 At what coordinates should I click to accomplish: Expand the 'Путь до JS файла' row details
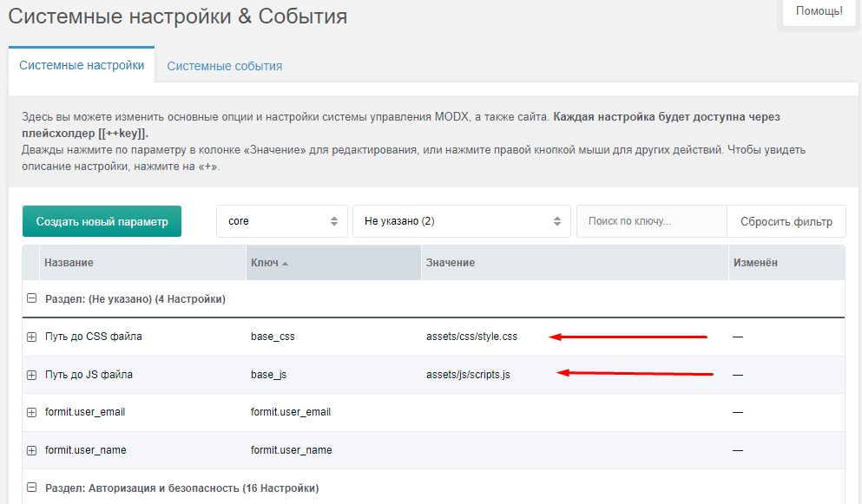[31, 375]
